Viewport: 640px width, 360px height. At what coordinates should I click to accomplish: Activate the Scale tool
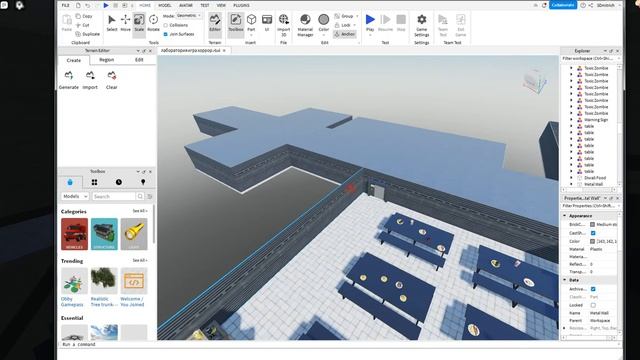pyautogui.click(x=139, y=23)
